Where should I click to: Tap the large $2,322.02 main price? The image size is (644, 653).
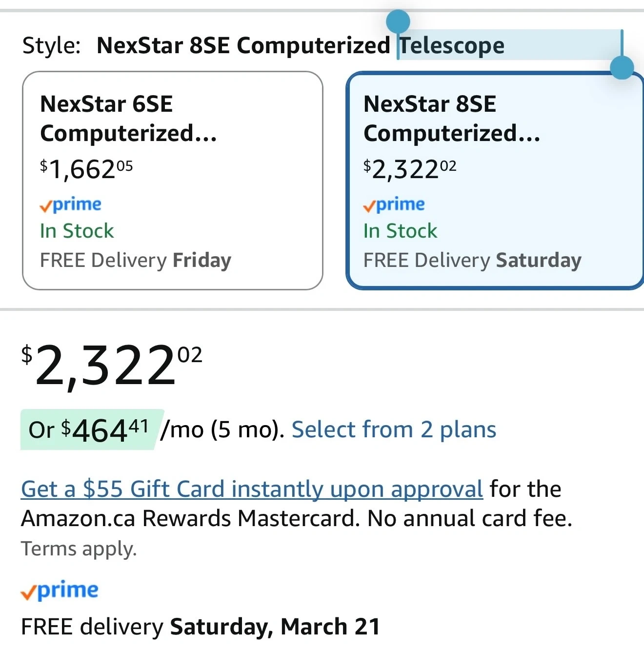point(112,365)
